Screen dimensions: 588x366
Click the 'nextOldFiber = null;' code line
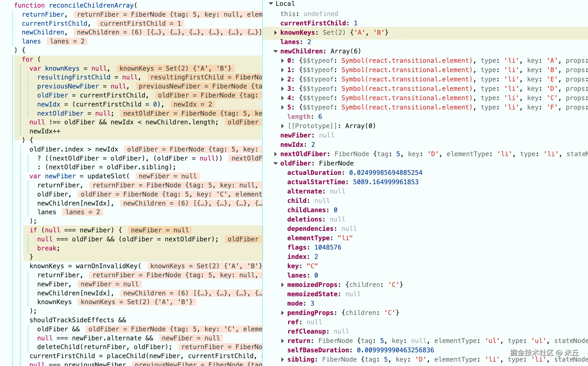tap(76, 113)
